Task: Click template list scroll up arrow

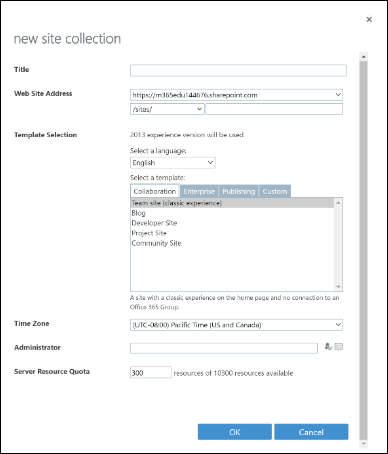Action: click(338, 203)
